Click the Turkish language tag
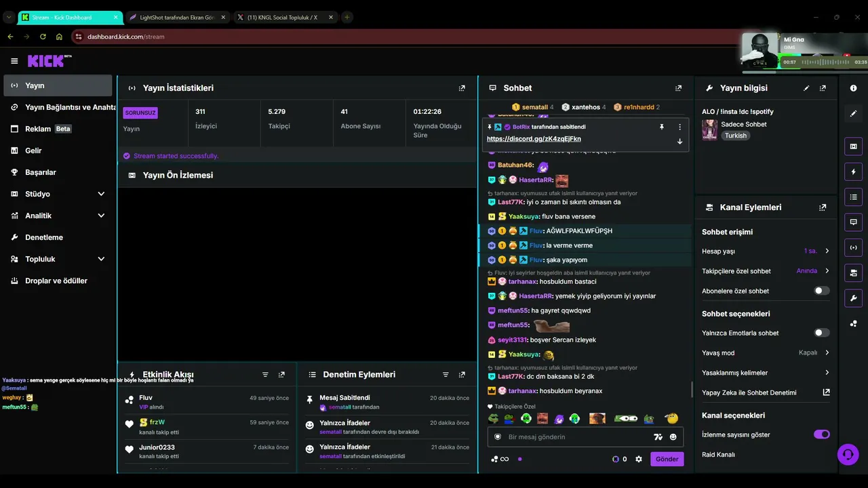Viewport: 868px width, 488px height. point(735,136)
